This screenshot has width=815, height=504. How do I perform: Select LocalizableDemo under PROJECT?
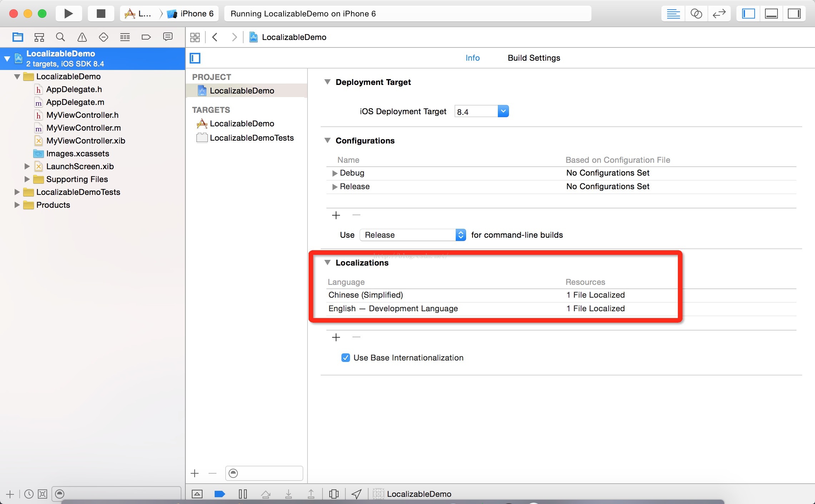pos(246,91)
